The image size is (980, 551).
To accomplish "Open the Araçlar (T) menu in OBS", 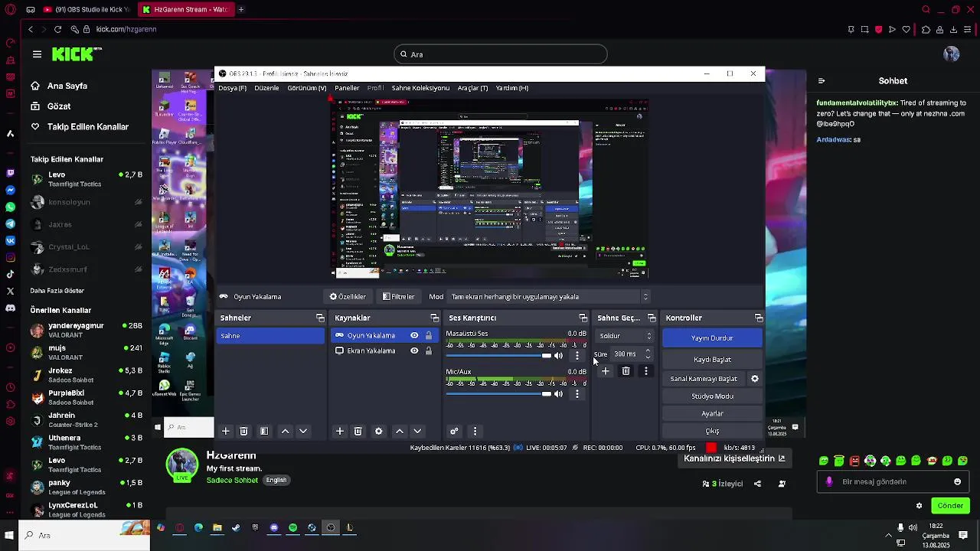I will pos(472,88).
